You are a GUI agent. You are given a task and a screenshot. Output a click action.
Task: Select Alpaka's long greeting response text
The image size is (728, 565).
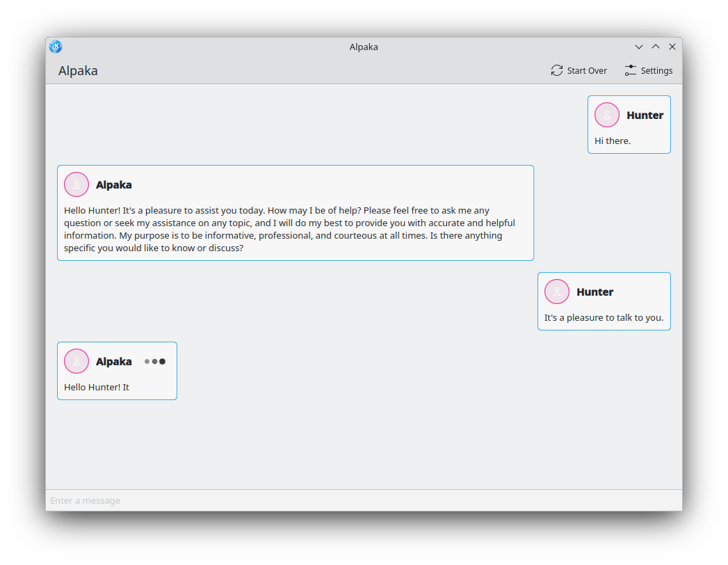290,229
